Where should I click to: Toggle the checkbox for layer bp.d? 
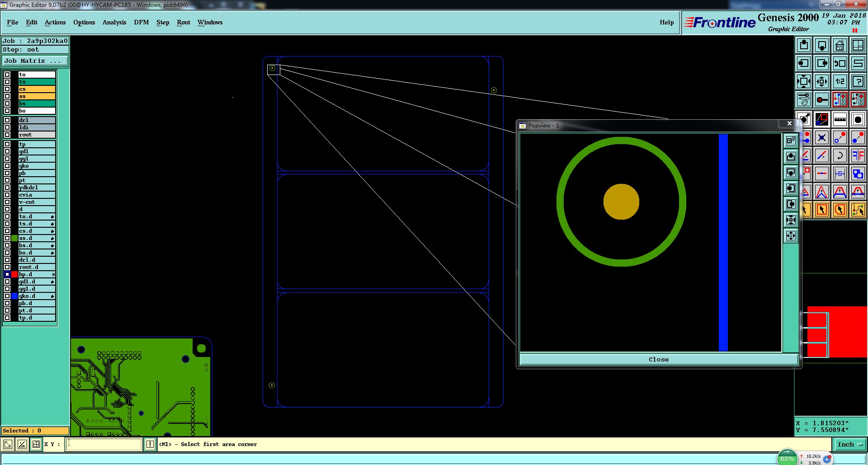click(7, 274)
